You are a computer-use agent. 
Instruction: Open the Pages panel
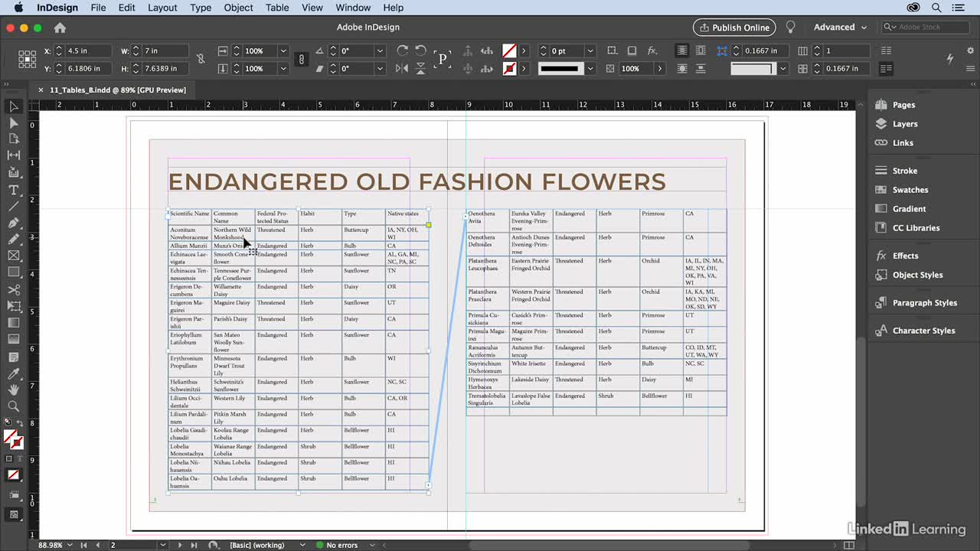click(903, 105)
